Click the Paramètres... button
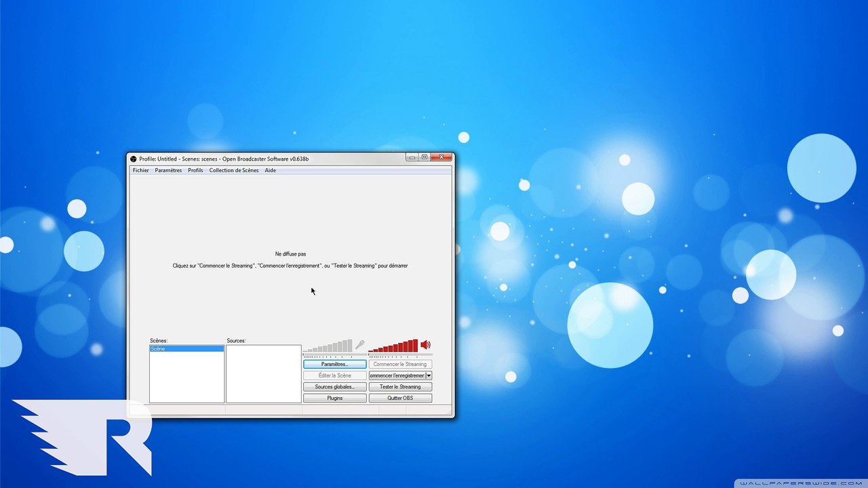This screenshot has width=868, height=488. click(x=334, y=364)
